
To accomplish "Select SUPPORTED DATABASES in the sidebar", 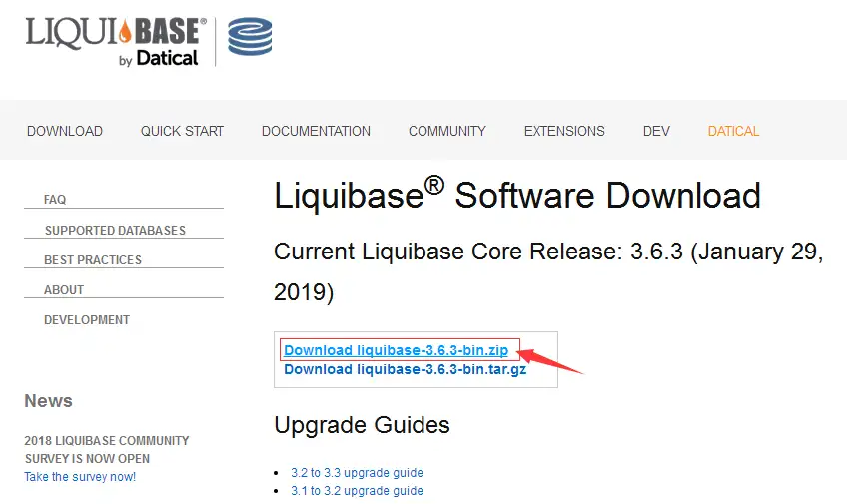I will (115, 231).
